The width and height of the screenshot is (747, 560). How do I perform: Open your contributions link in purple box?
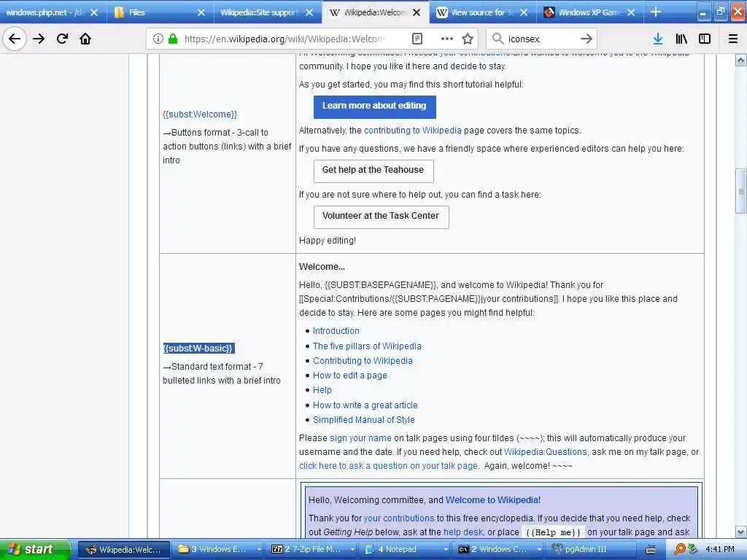[399, 518]
